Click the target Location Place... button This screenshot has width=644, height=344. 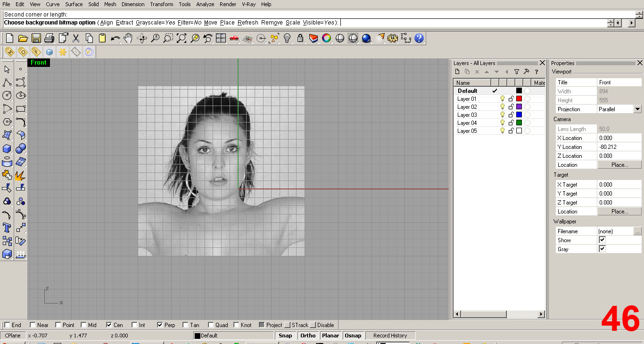click(619, 212)
